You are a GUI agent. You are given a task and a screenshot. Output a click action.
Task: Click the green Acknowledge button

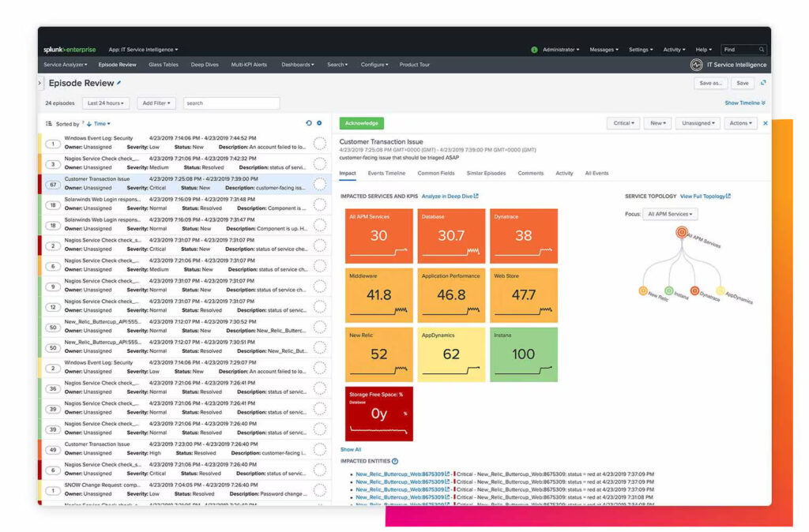(x=363, y=123)
